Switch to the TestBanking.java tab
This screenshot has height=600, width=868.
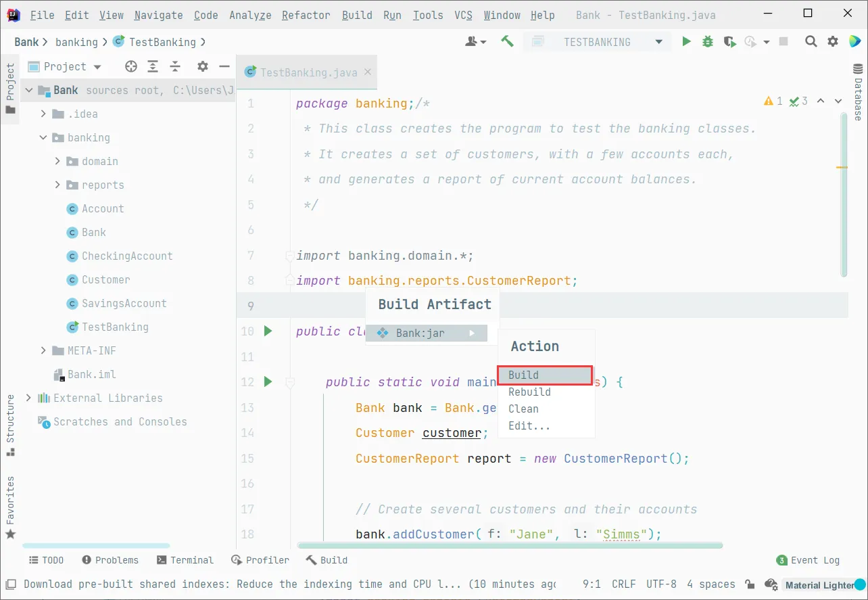click(x=306, y=72)
